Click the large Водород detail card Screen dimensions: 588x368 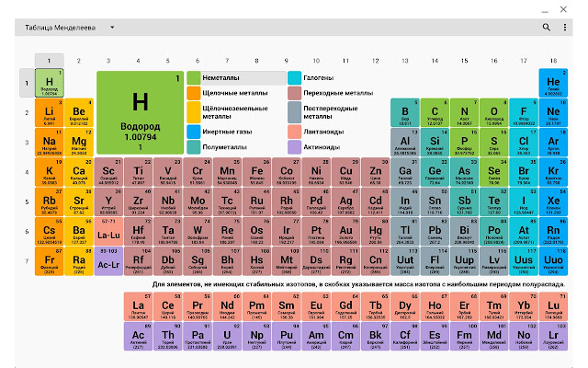tap(141, 112)
